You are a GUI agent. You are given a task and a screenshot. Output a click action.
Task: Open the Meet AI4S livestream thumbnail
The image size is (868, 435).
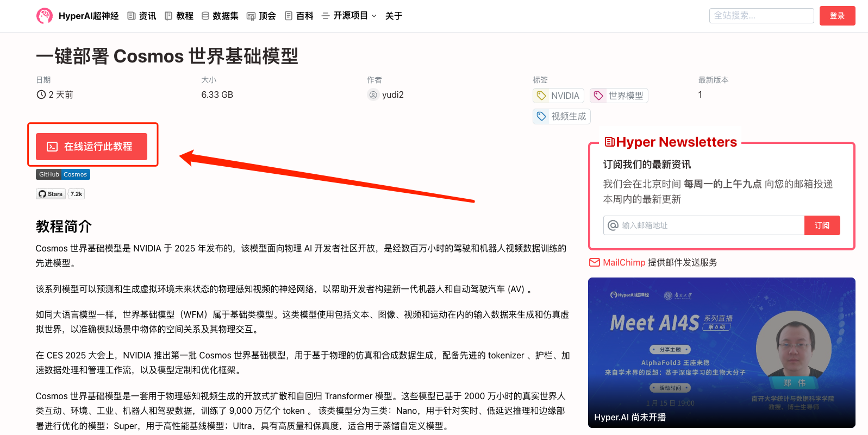[x=722, y=352]
